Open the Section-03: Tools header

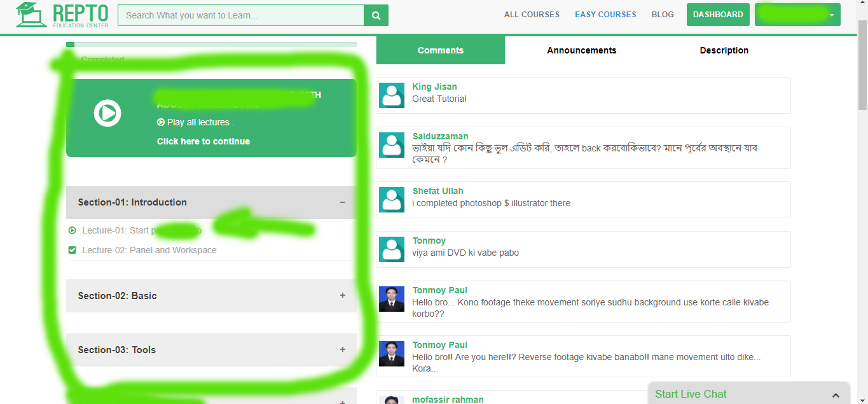pyautogui.click(x=211, y=350)
